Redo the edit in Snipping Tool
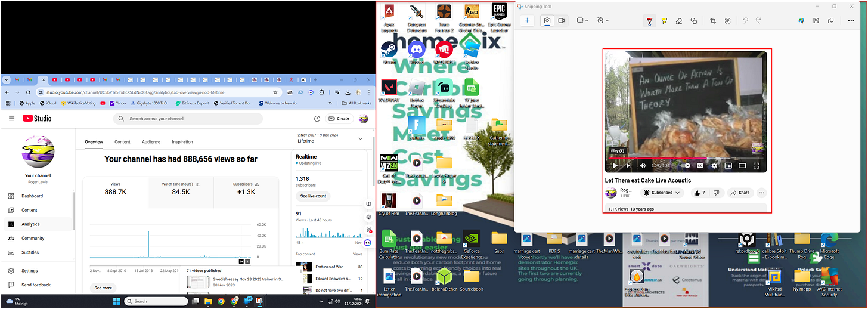 (x=759, y=21)
